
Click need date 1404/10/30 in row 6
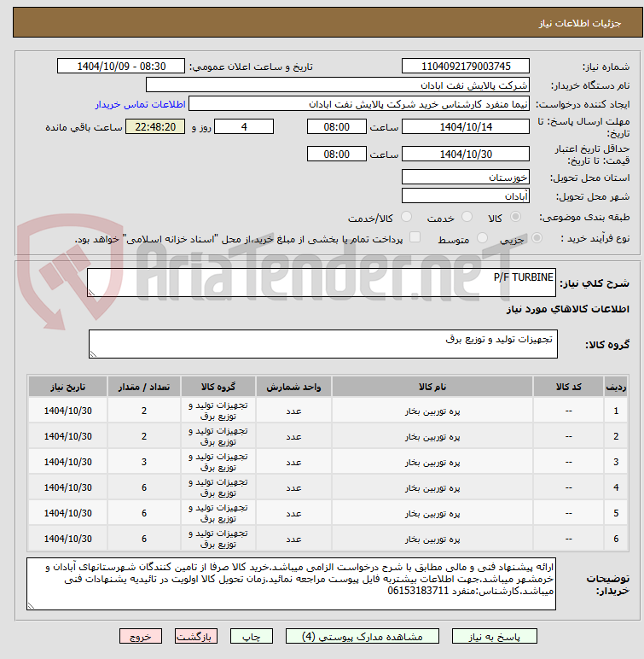coord(67,539)
